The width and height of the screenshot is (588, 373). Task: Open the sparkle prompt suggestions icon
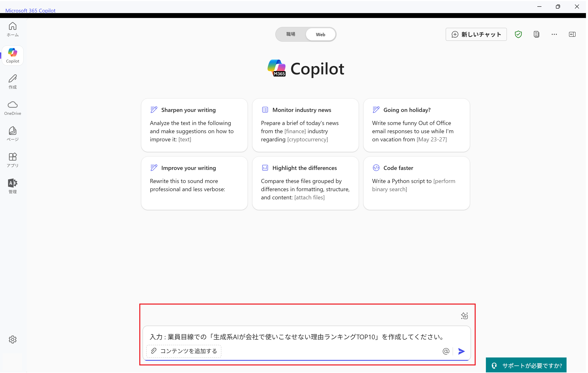(x=464, y=316)
